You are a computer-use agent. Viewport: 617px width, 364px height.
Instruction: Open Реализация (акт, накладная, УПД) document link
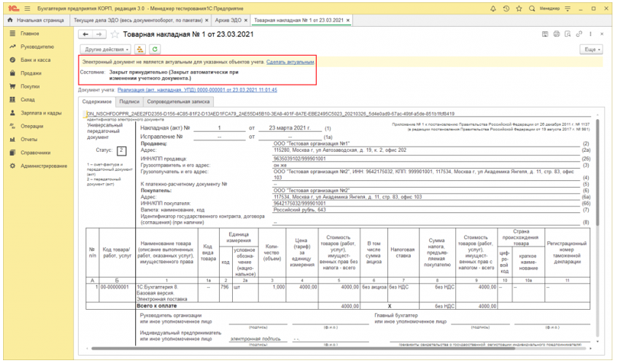coord(197,90)
